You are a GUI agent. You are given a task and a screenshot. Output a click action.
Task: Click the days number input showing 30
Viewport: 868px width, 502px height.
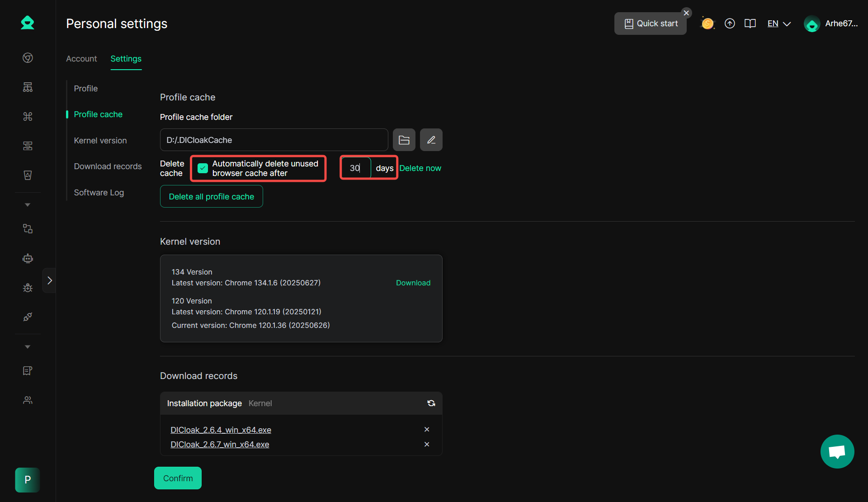click(356, 168)
